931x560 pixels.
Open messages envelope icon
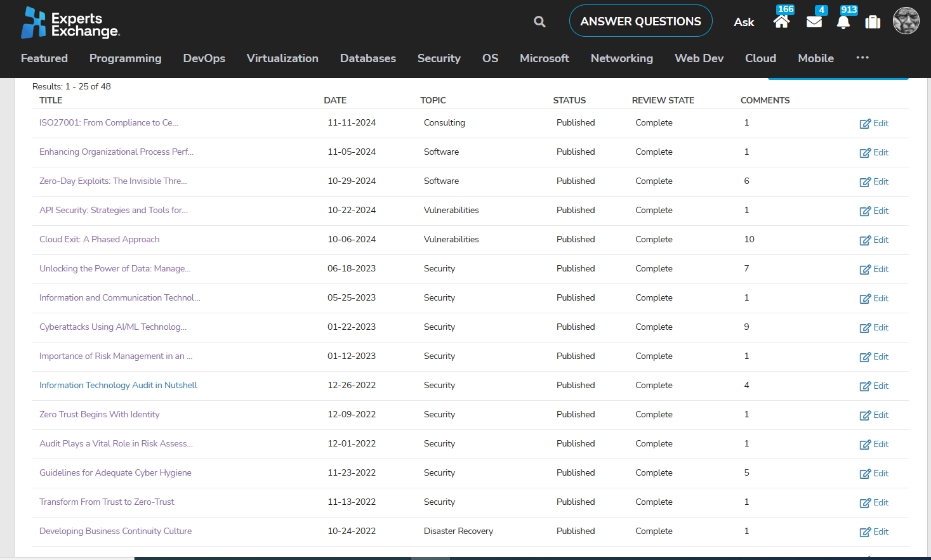point(814,22)
